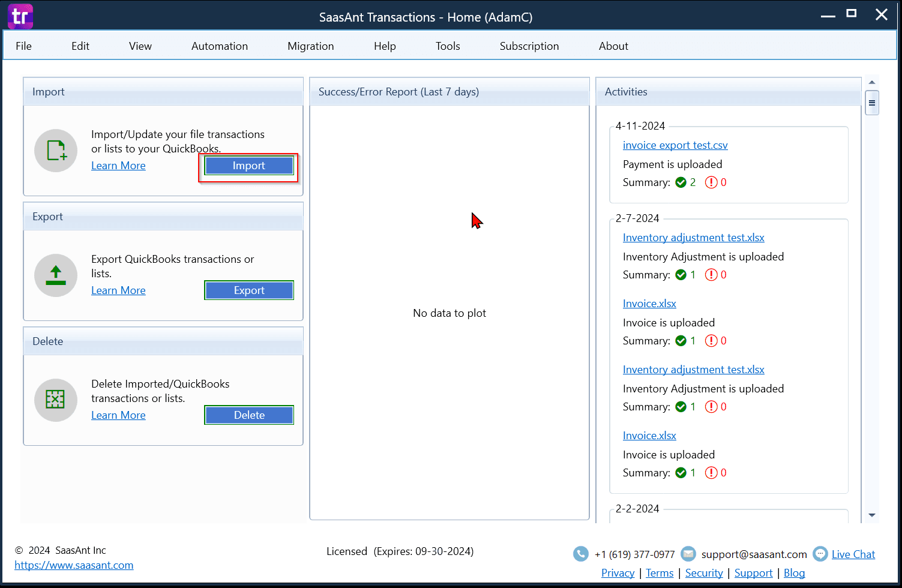Click the Activities panel header
Screen dimensions: 902x588
[x=729, y=92]
